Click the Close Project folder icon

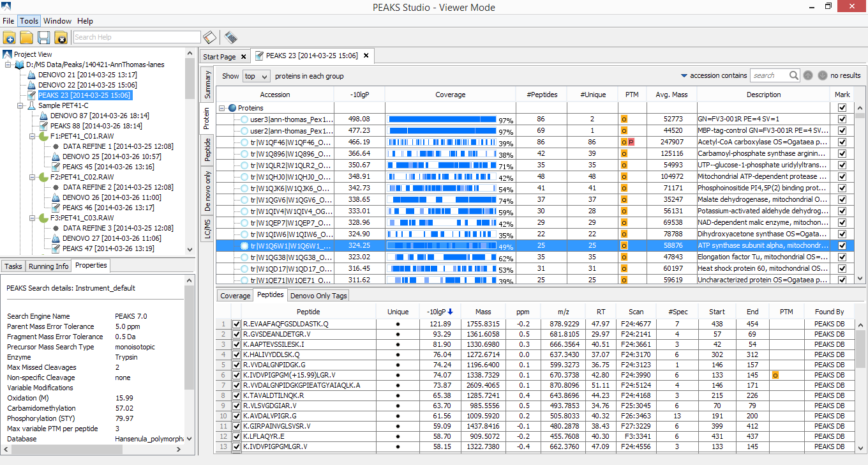[61, 37]
